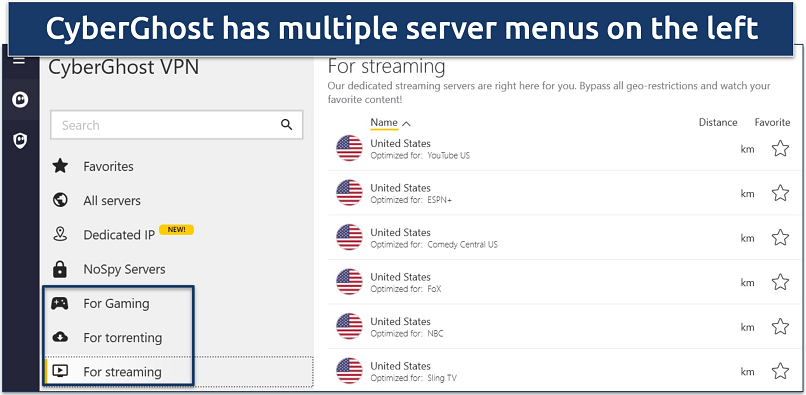Viewport: 806px width, 395px height.
Task: Click the US flag for Comedy Central US
Action: (x=350, y=237)
